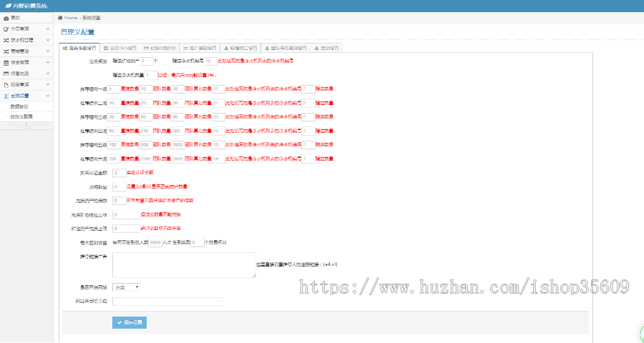Click the large referral-ad text area
Screen dimensions: 644x343
click(184, 265)
